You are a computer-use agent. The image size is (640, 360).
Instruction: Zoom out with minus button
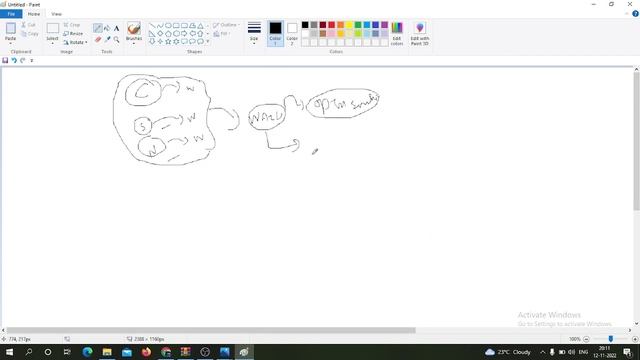pyautogui.click(x=586, y=339)
